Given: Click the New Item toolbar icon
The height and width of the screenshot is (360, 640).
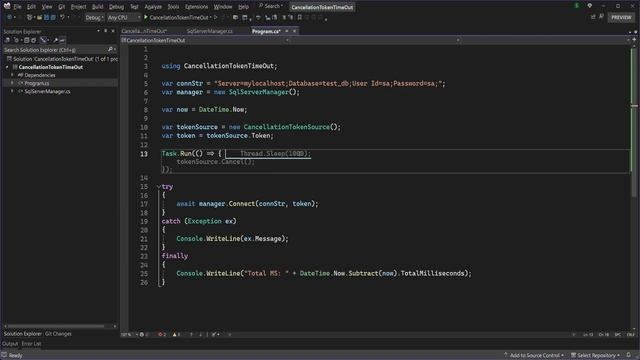Looking at the screenshot, I should pos(29,18).
